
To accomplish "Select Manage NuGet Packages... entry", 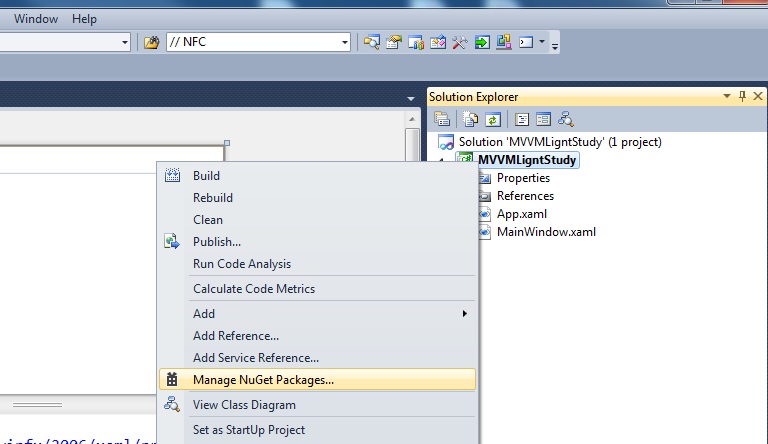I will coord(317,379).
